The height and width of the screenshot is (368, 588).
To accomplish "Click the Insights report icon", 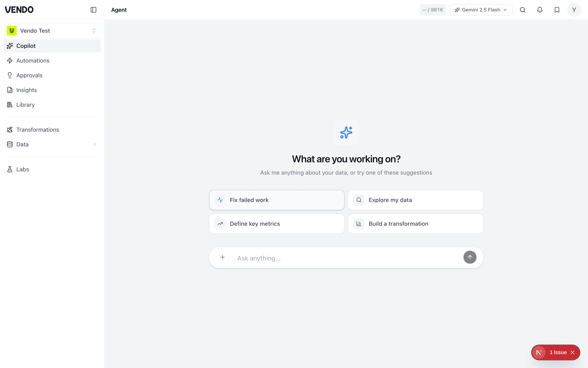I will 10,90.
